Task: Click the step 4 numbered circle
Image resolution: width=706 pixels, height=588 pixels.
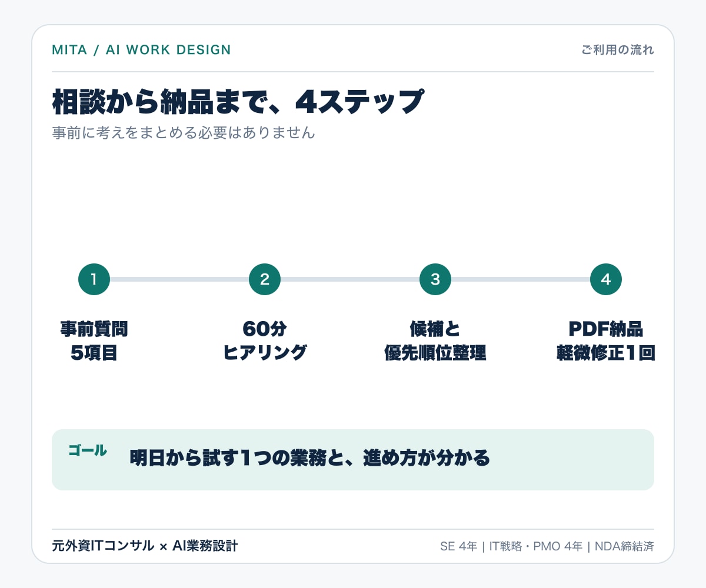Action: click(606, 279)
